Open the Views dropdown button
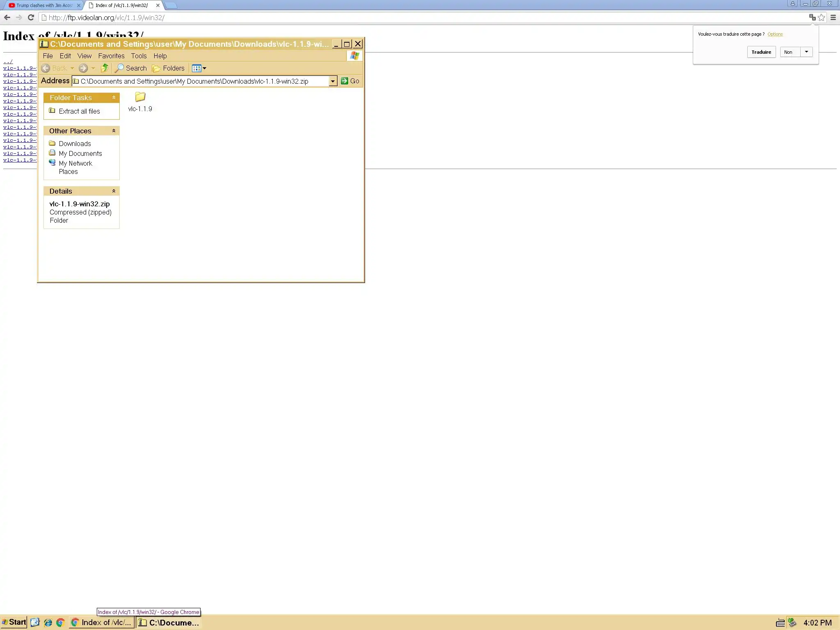Viewport: 840px width, 630px height. pos(199,68)
